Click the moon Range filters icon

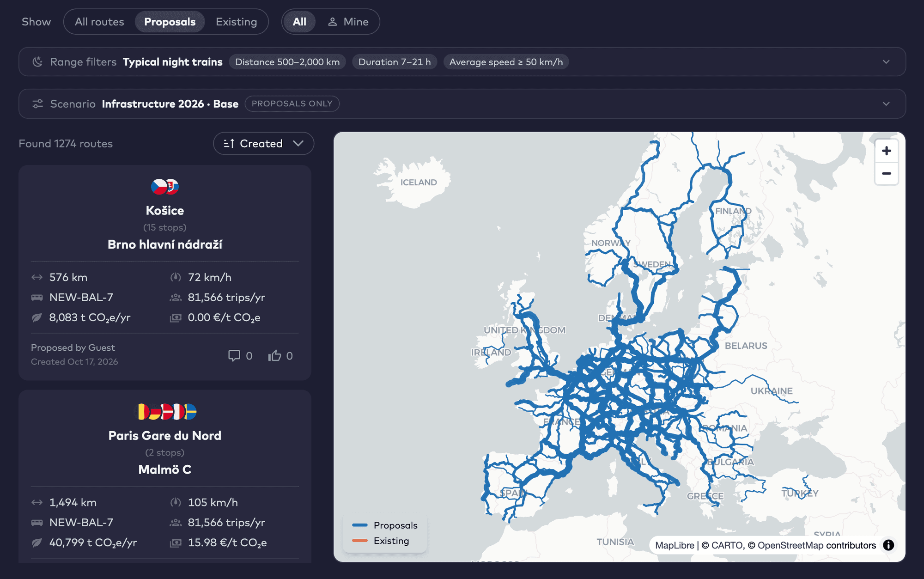(37, 62)
